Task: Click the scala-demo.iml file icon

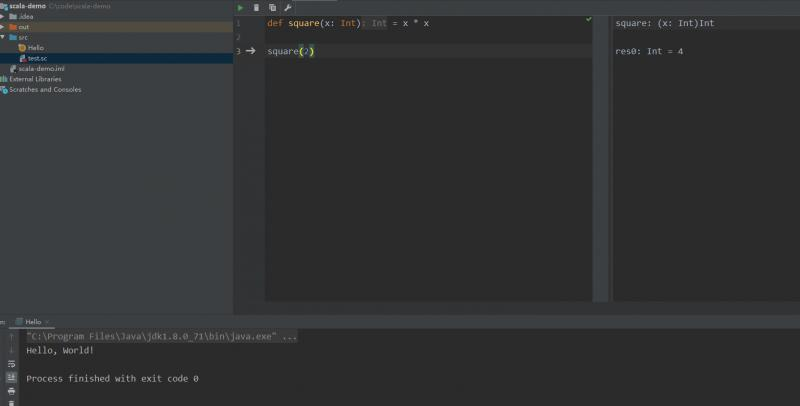Action: pyautogui.click(x=13, y=69)
